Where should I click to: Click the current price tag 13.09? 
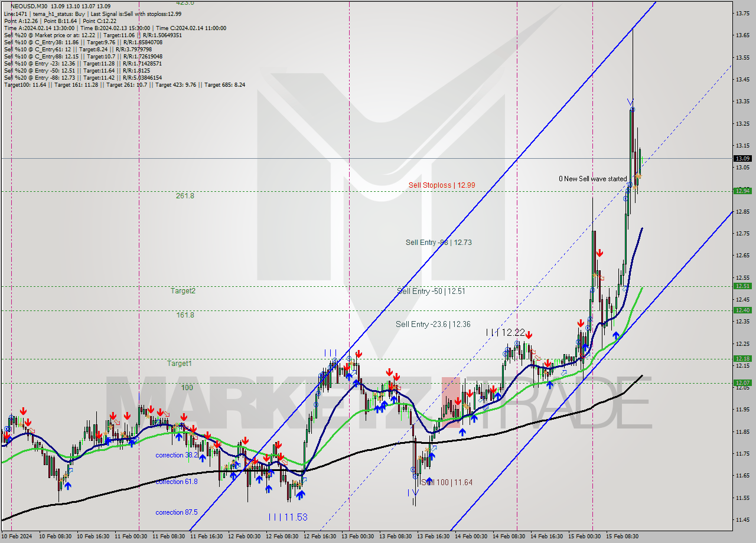[742, 159]
